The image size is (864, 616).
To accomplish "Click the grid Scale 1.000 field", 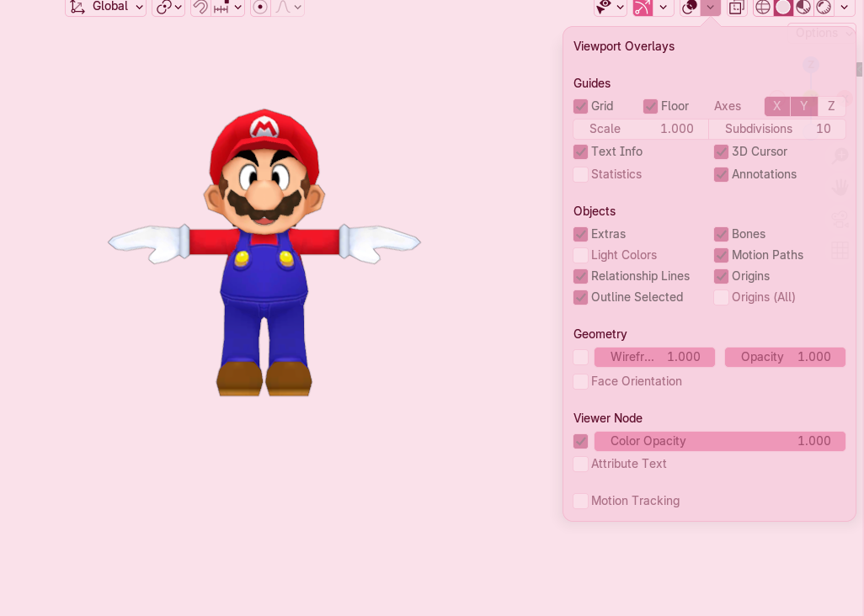I will (641, 129).
